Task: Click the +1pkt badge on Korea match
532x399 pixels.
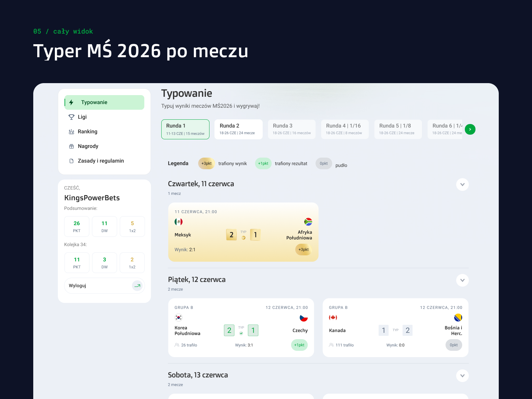Action: click(299, 345)
